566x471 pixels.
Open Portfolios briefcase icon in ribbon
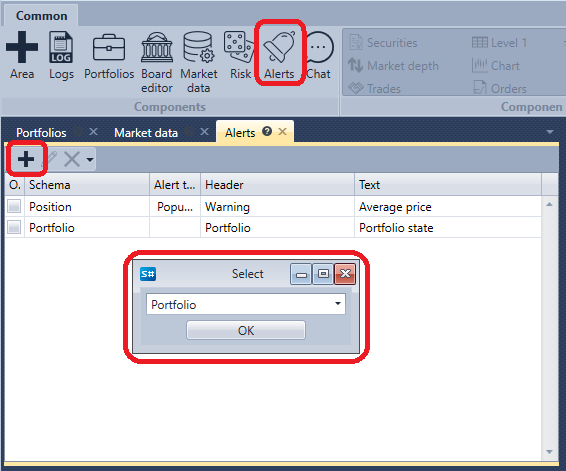[x=109, y=47]
